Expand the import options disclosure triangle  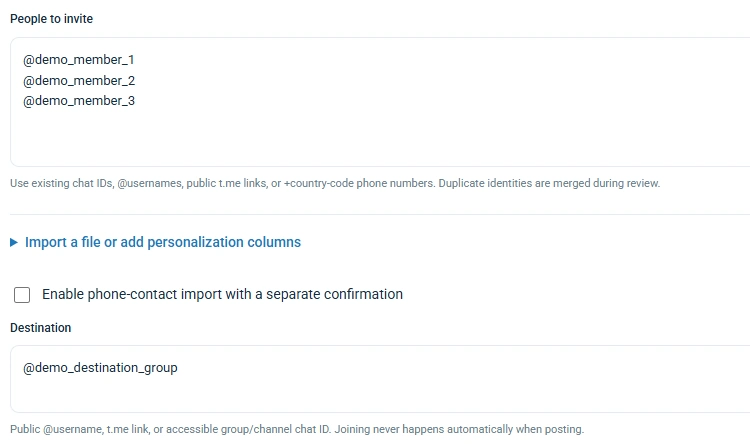coord(14,243)
